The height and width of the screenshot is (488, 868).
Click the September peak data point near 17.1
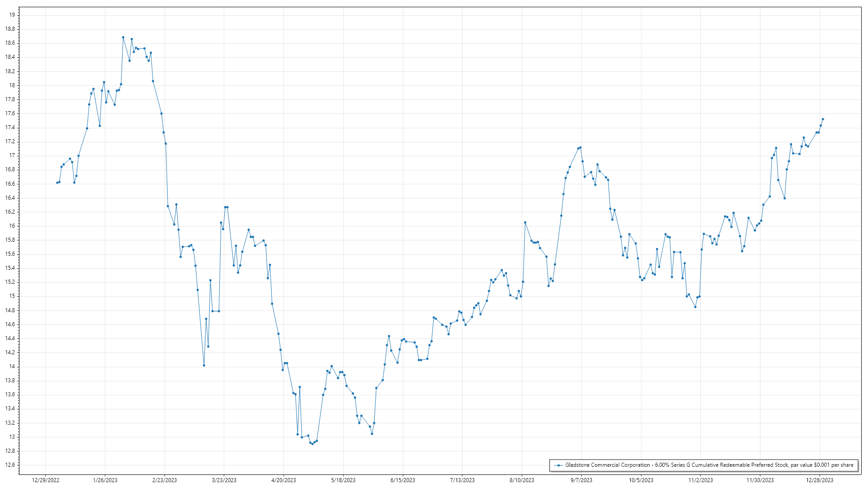pos(580,147)
